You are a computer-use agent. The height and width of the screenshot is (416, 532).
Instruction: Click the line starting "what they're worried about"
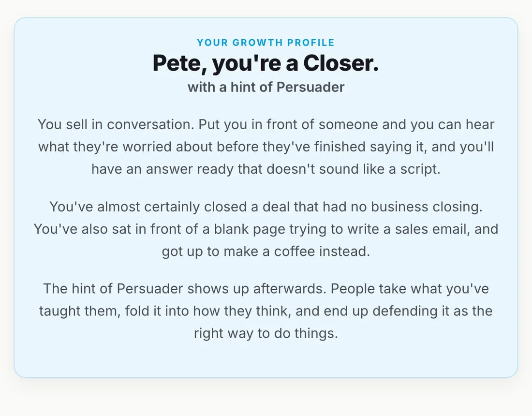[266, 147]
